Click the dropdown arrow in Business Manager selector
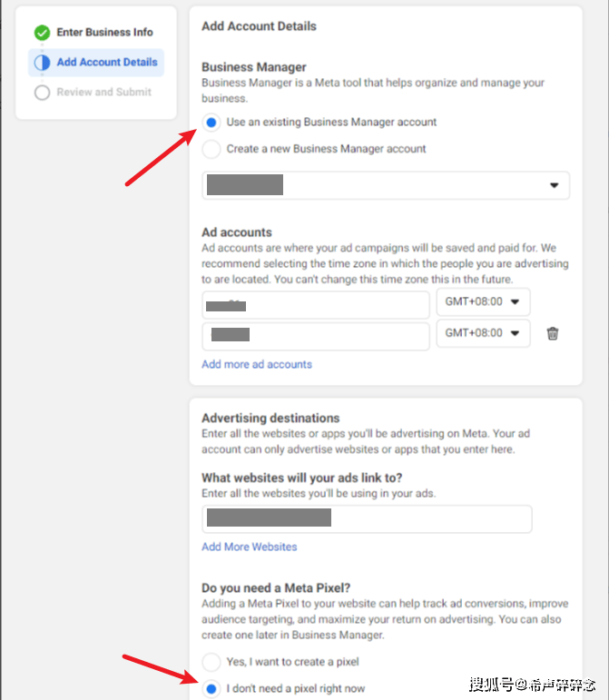 click(554, 185)
